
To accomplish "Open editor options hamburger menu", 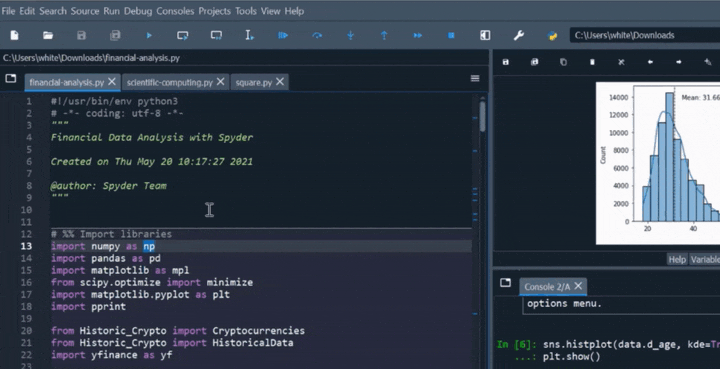I will 475,79.
